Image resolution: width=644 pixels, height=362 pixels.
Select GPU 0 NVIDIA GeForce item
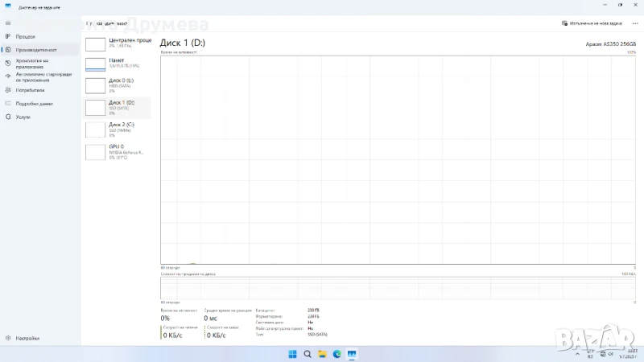118,150
